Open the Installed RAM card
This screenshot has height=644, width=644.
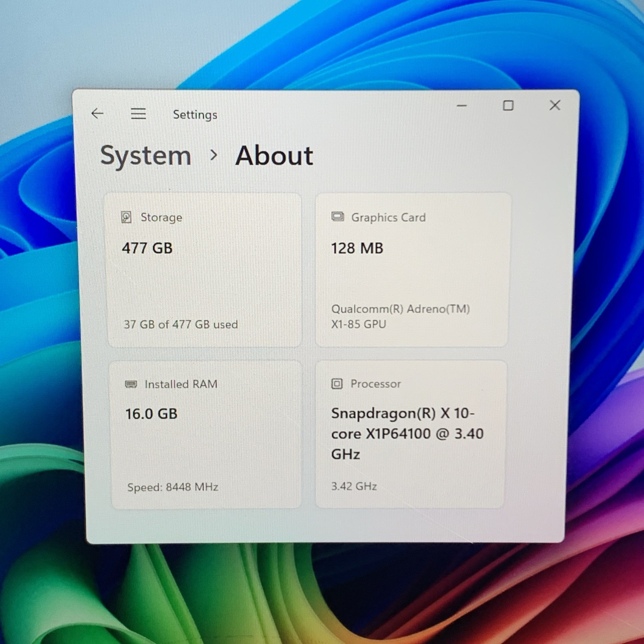pyautogui.click(x=206, y=435)
